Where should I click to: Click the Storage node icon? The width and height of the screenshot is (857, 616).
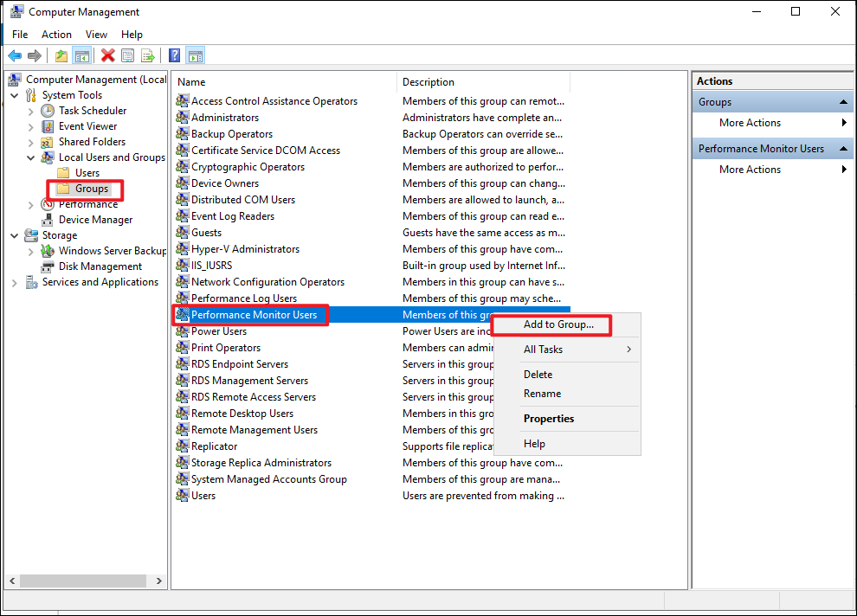coord(31,235)
